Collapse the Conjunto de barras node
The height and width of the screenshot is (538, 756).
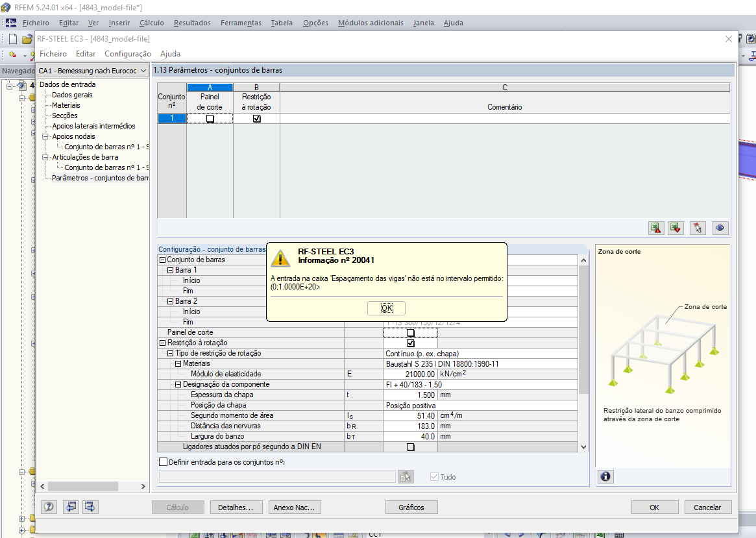click(162, 260)
